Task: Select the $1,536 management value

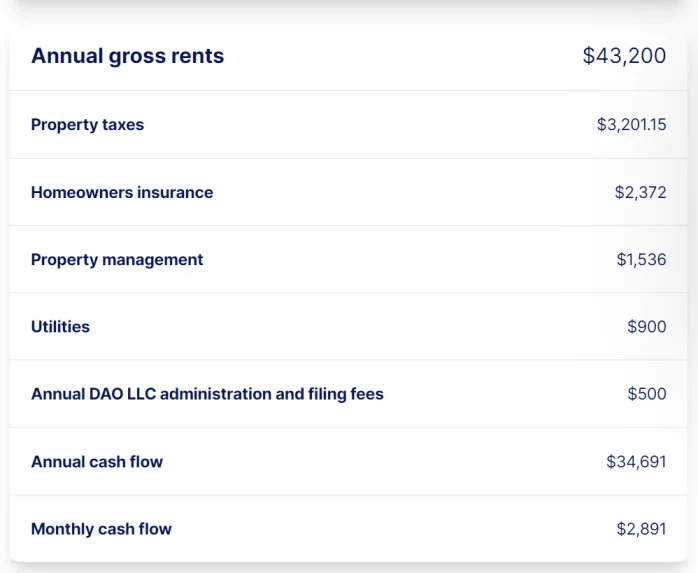Action: pyautogui.click(x=641, y=260)
